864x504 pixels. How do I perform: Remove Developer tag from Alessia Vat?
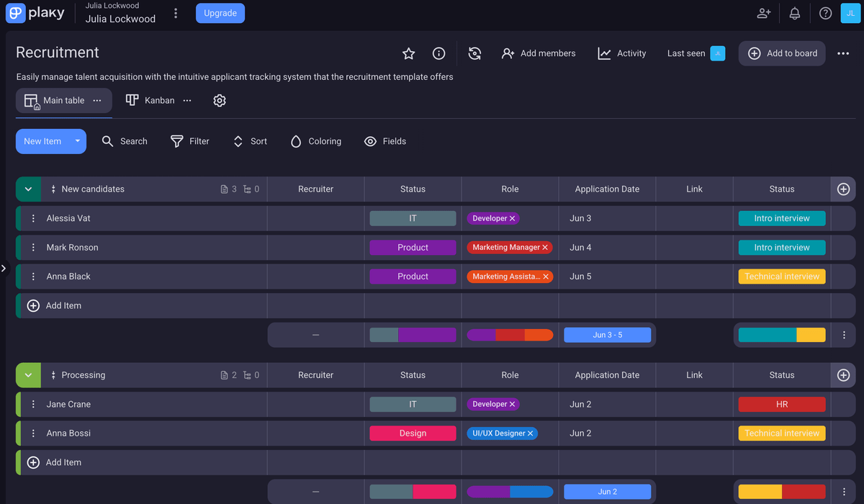513,219
